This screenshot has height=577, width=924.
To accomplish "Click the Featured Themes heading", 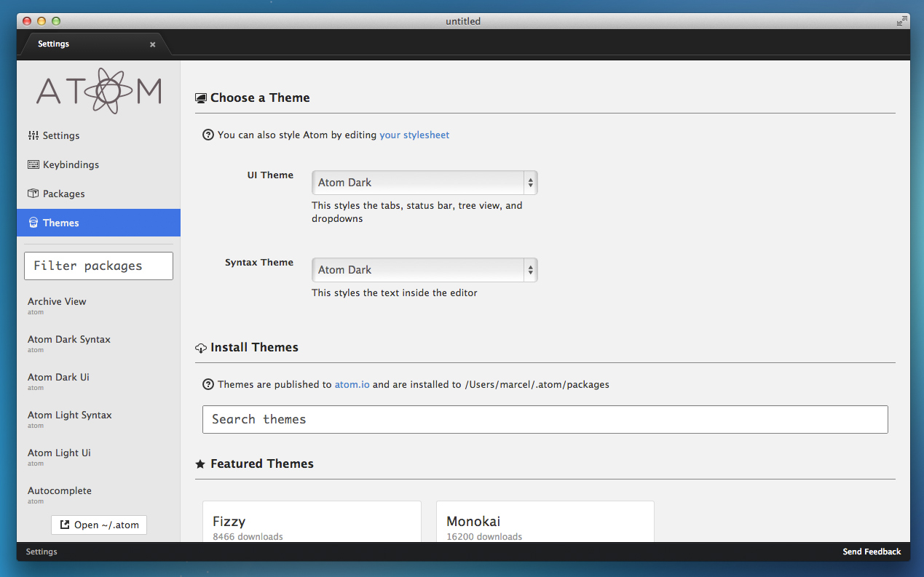I will 262,463.
